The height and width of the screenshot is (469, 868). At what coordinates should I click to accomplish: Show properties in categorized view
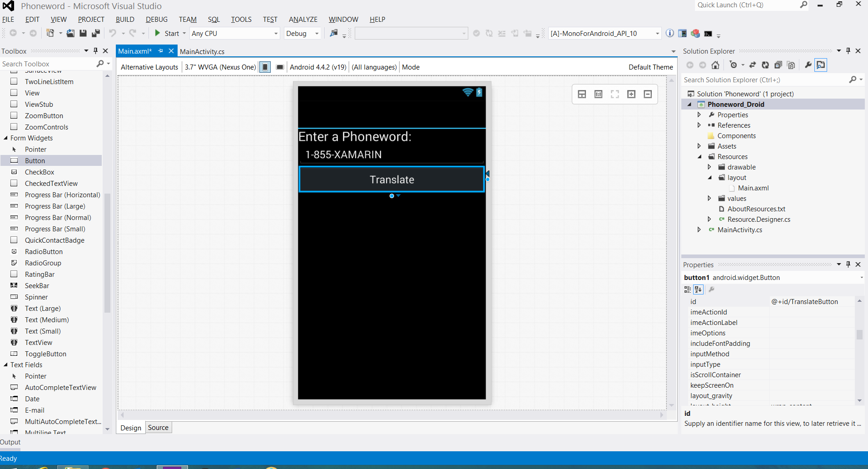tap(688, 289)
